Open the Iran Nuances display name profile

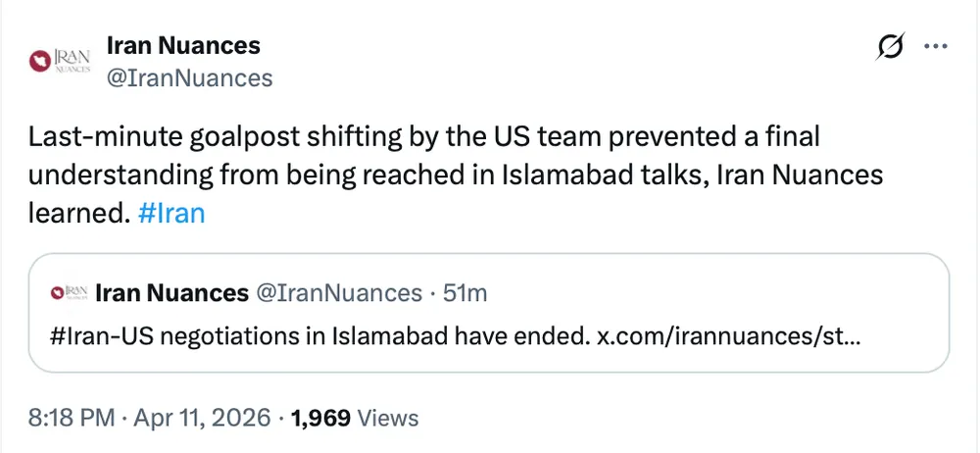[182, 45]
